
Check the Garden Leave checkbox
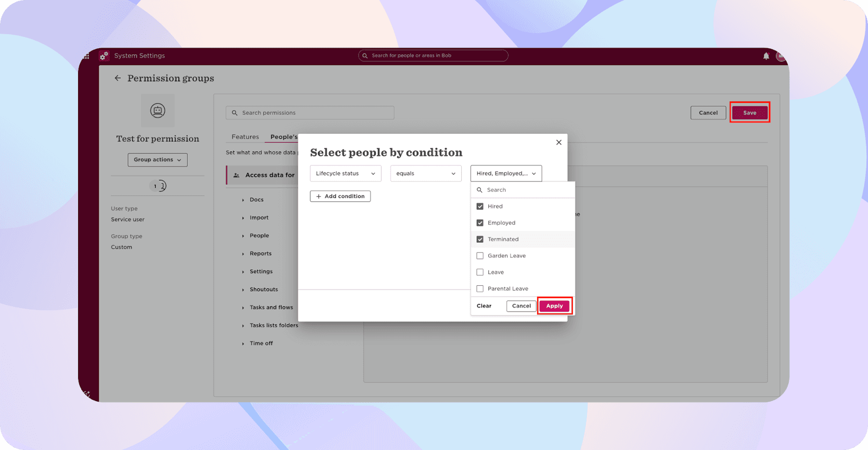point(480,256)
